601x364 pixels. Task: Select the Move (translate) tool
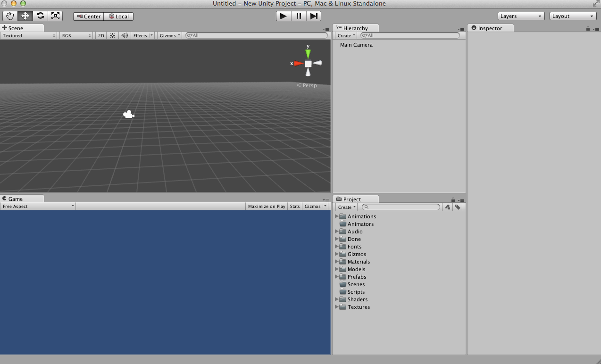click(x=25, y=16)
